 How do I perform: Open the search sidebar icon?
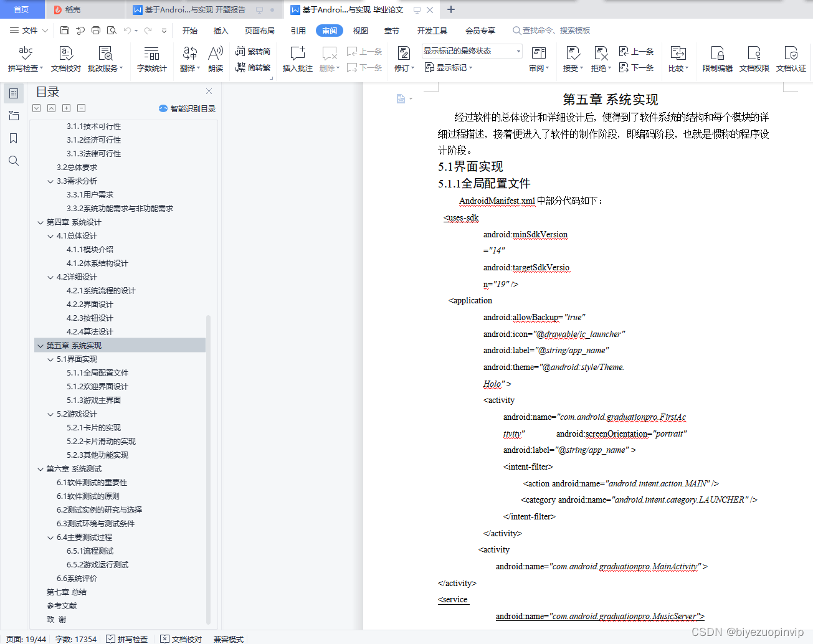tap(14, 161)
